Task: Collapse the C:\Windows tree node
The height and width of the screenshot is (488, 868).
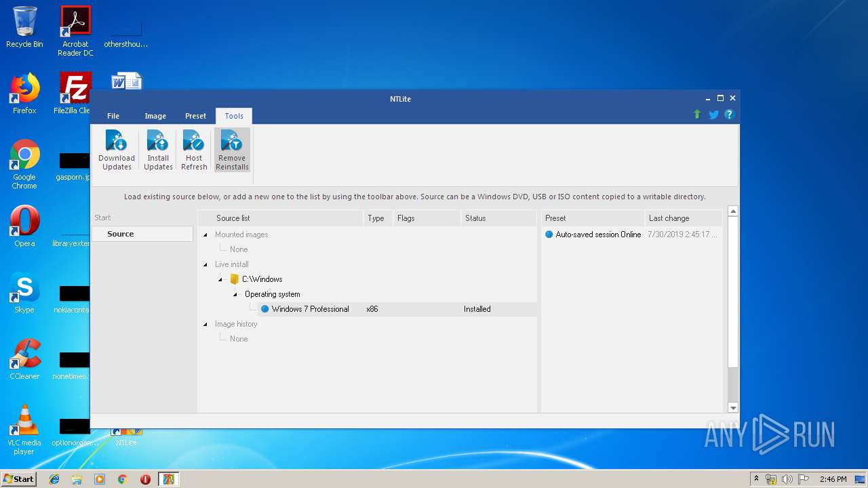Action: click(220, 279)
